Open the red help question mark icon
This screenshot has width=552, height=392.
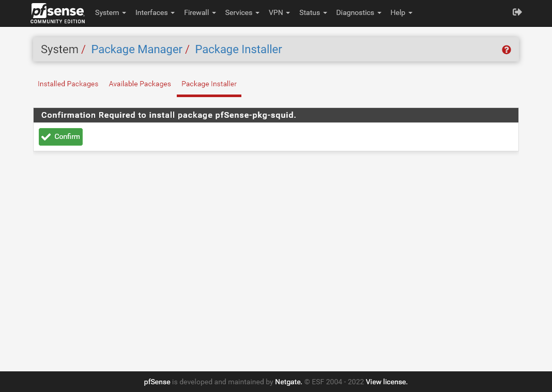point(506,50)
